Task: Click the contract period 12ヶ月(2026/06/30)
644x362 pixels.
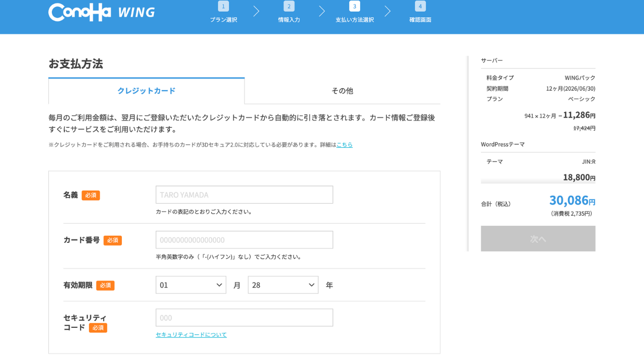Action: [571, 88]
